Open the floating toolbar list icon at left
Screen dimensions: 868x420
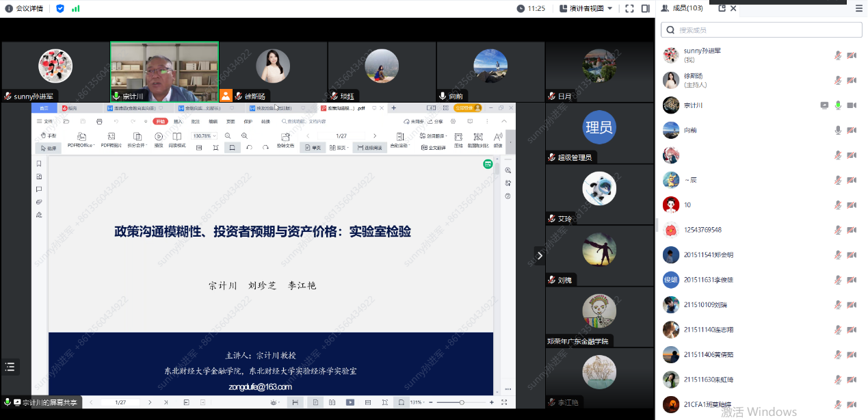point(10,367)
